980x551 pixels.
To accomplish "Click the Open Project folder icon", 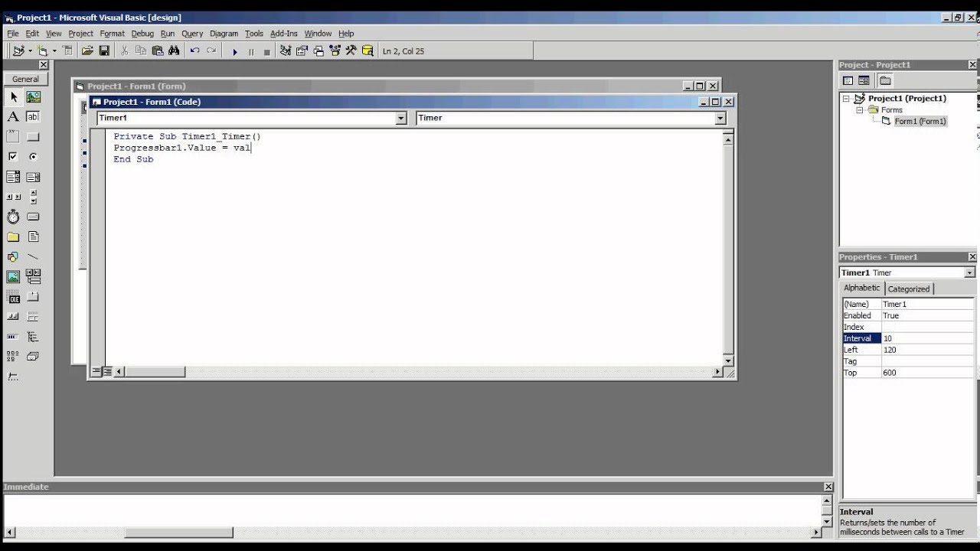I will (x=87, y=51).
